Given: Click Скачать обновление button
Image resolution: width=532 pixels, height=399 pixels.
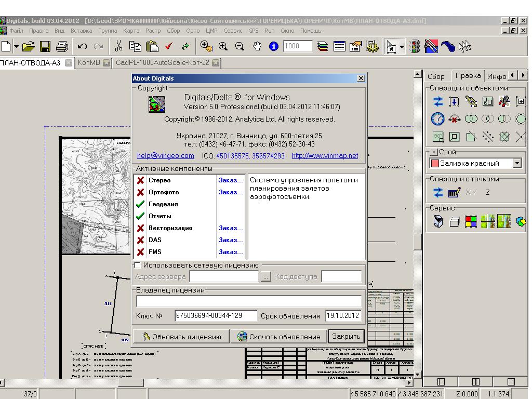Looking at the screenshot, I should click(279, 337).
